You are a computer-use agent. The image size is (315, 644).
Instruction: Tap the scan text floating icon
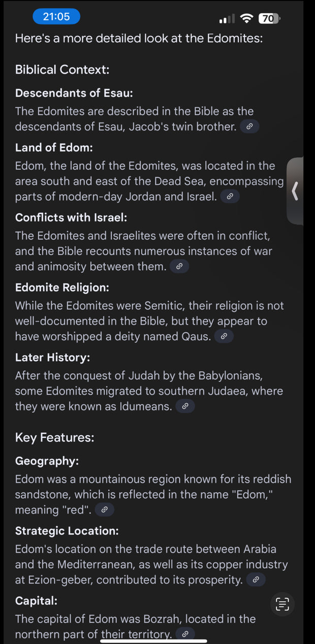[x=282, y=604]
